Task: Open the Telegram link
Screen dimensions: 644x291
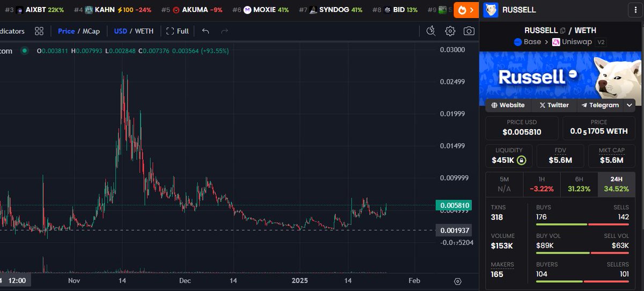Action: click(x=601, y=105)
